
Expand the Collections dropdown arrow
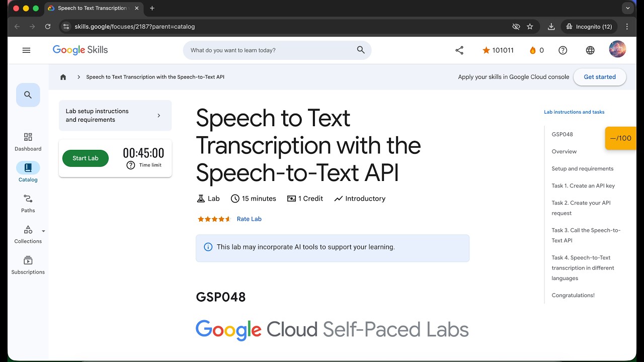43,231
